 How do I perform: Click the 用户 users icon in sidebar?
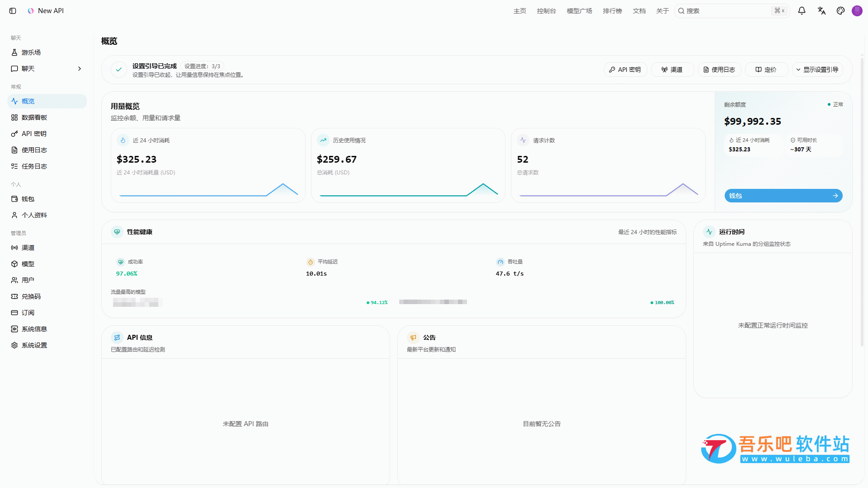click(14, 280)
